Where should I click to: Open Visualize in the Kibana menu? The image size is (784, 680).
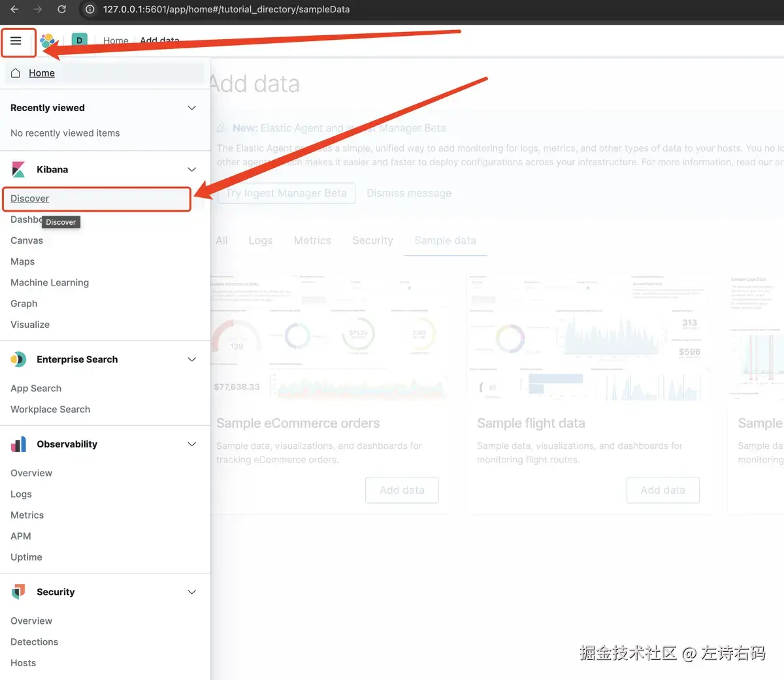coord(30,325)
